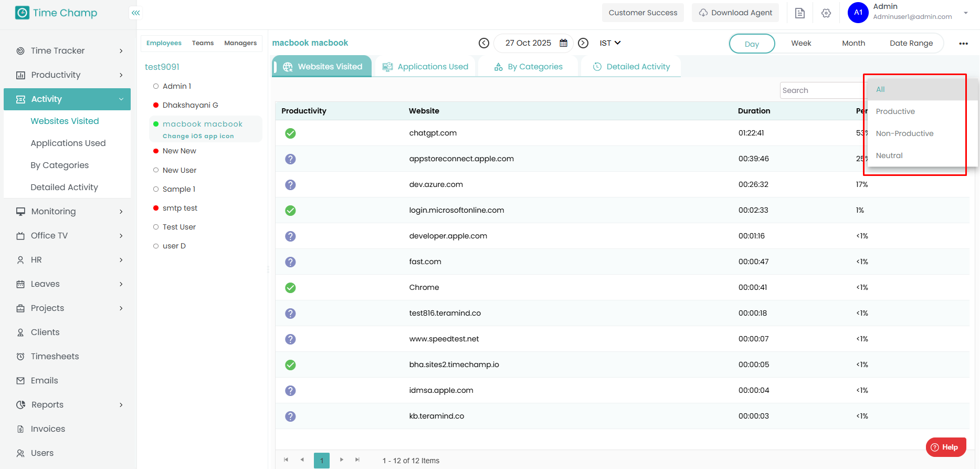Choose Non-Productive filter option

click(904, 133)
